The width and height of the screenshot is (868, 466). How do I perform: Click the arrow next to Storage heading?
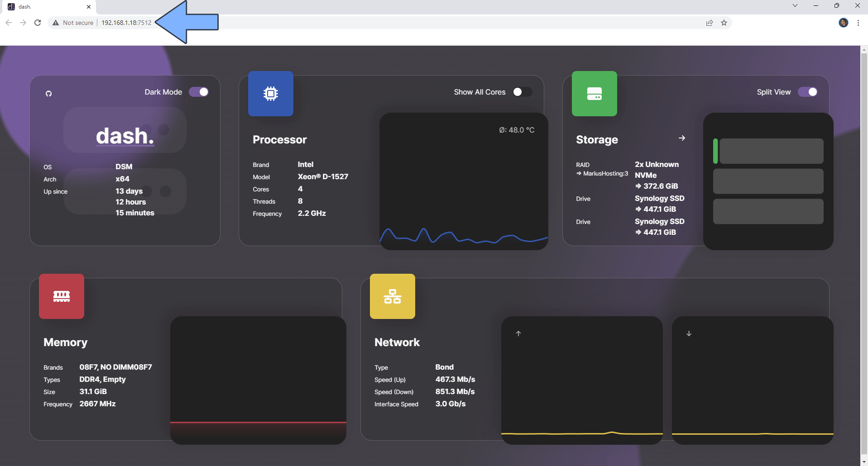click(x=682, y=138)
